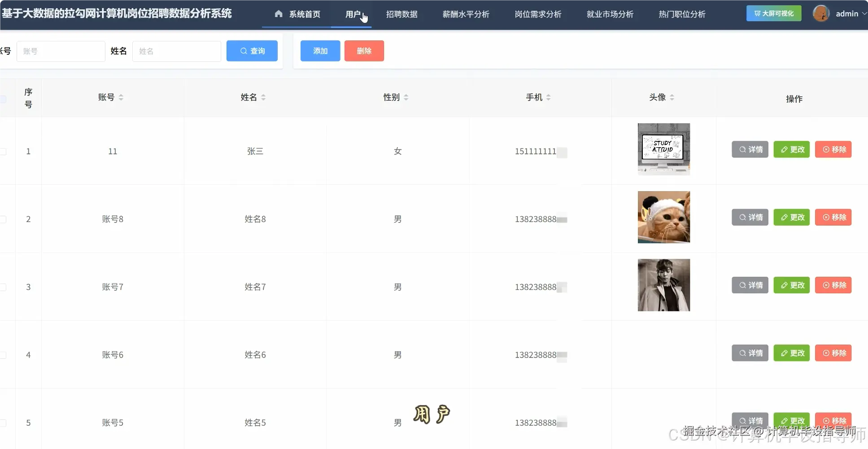The width and height of the screenshot is (868, 449).
Task: Switch to the 招聘数据 tab
Action: pyautogui.click(x=402, y=14)
